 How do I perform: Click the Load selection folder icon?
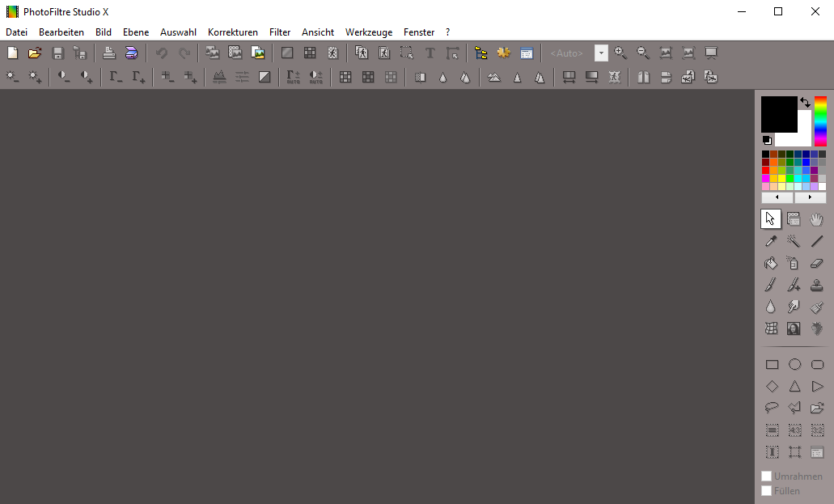pyautogui.click(x=818, y=409)
